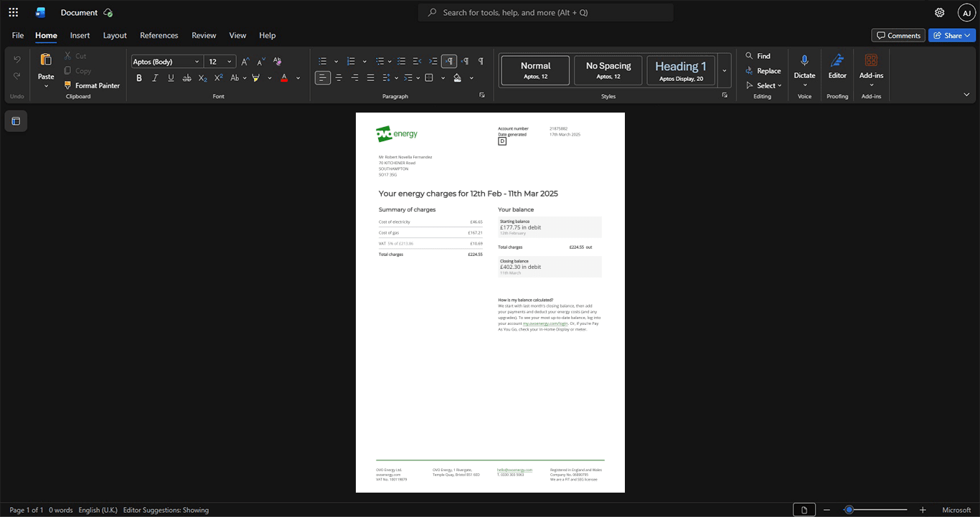
Task: Click the Share button
Action: pyautogui.click(x=952, y=35)
